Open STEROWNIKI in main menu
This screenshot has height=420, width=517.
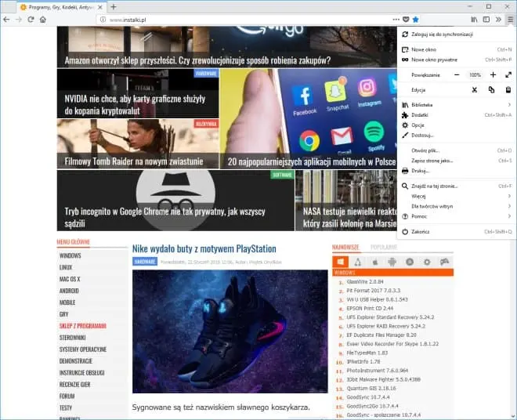73,338
